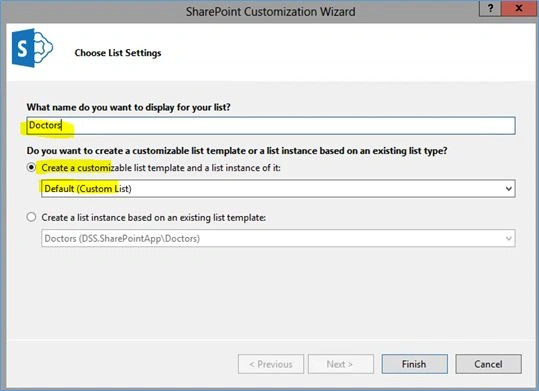
Task: Click the Cancel button
Action: 488,364
